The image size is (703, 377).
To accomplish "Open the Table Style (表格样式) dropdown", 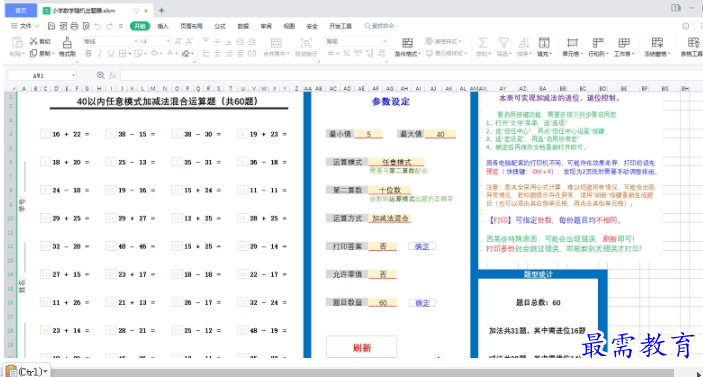I will click(443, 41).
